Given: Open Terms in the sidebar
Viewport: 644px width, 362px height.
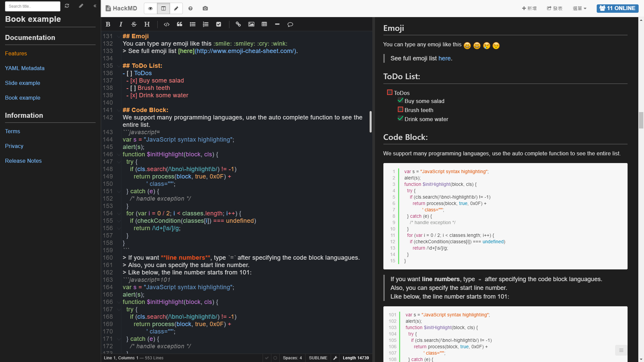Looking at the screenshot, I should (12, 131).
